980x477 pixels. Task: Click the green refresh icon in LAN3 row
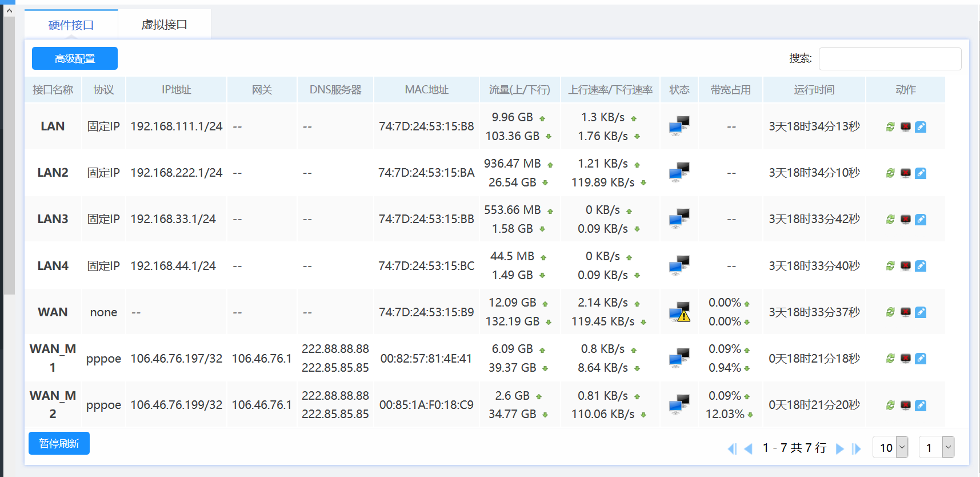(x=890, y=220)
